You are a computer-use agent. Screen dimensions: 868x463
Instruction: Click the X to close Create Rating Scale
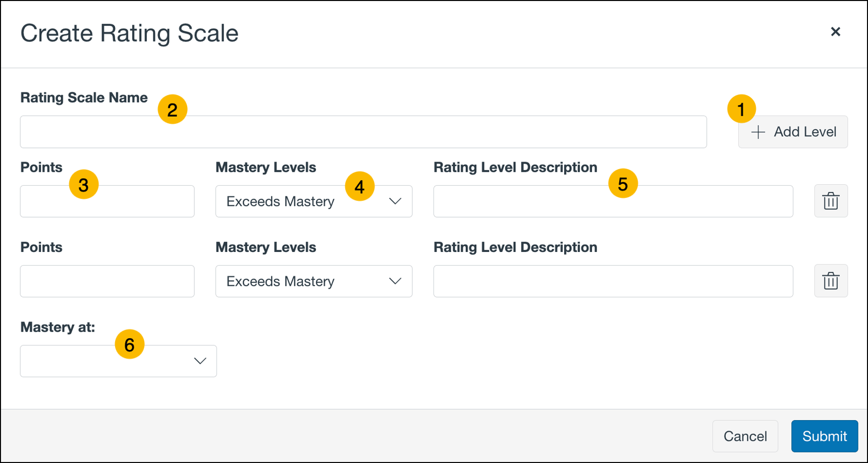tap(836, 32)
